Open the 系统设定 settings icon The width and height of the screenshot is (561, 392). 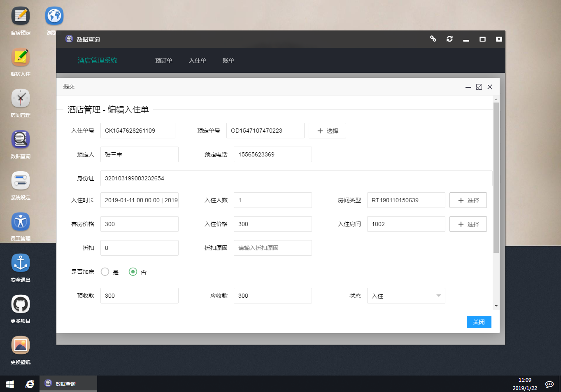20,181
